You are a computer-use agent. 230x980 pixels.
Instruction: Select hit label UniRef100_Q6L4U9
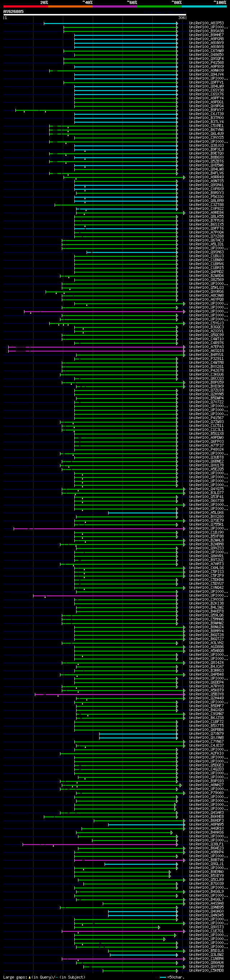206,133
